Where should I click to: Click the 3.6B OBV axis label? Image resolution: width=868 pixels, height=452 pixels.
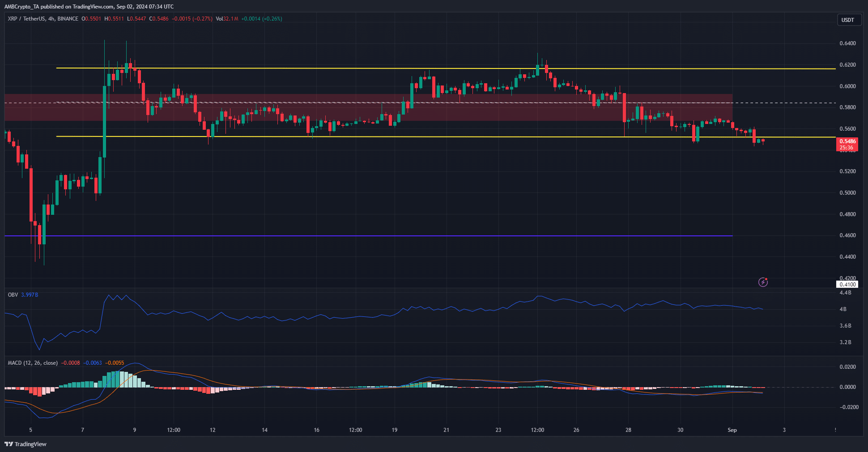click(x=845, y=326)
